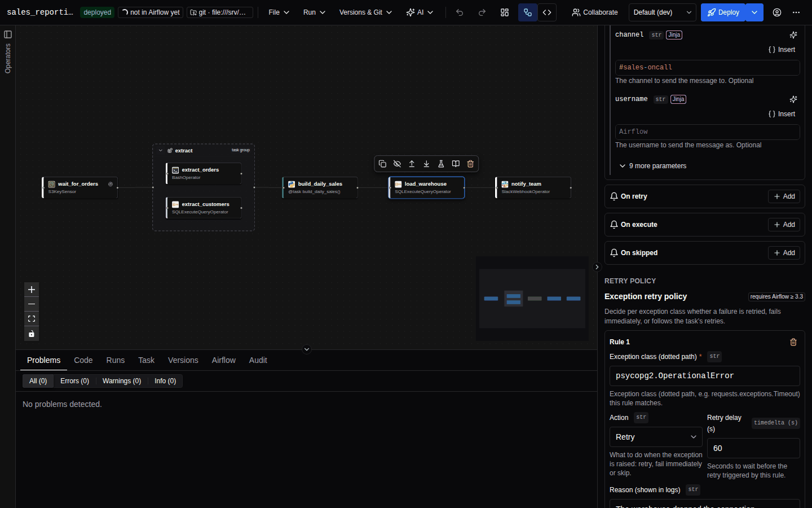Open the Run menu

(314, 12)
